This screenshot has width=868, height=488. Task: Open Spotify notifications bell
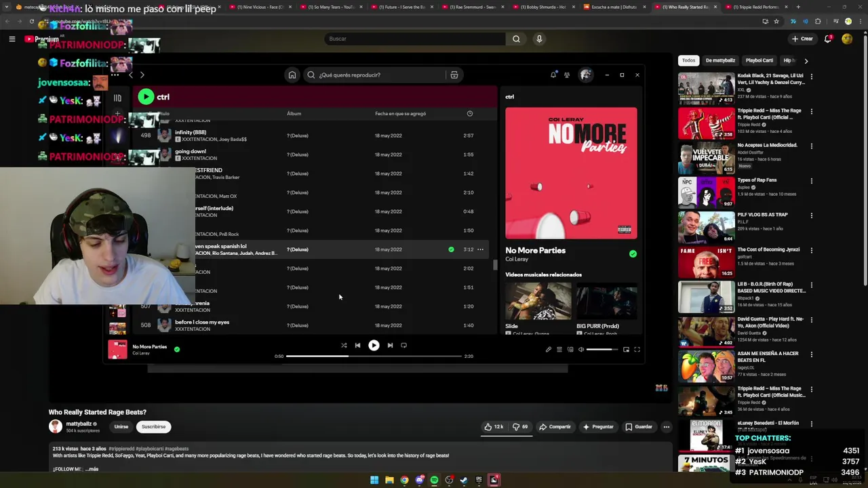tap(553, 75)
